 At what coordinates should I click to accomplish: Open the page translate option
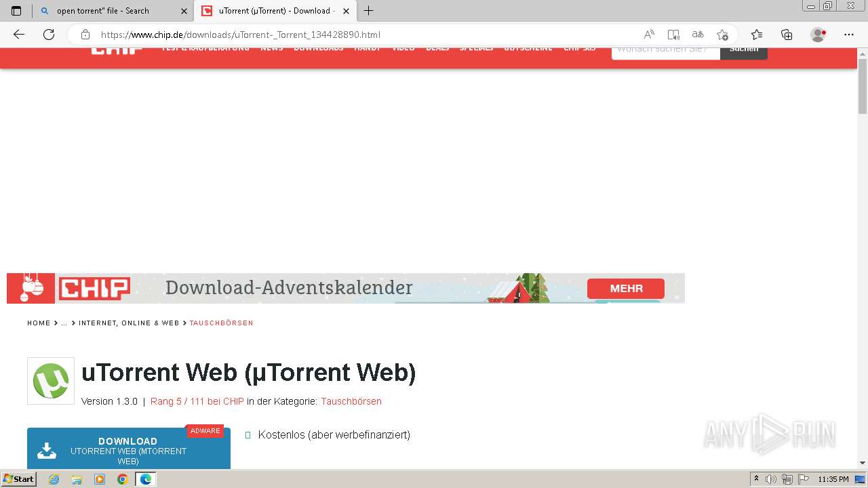(698, 35)
